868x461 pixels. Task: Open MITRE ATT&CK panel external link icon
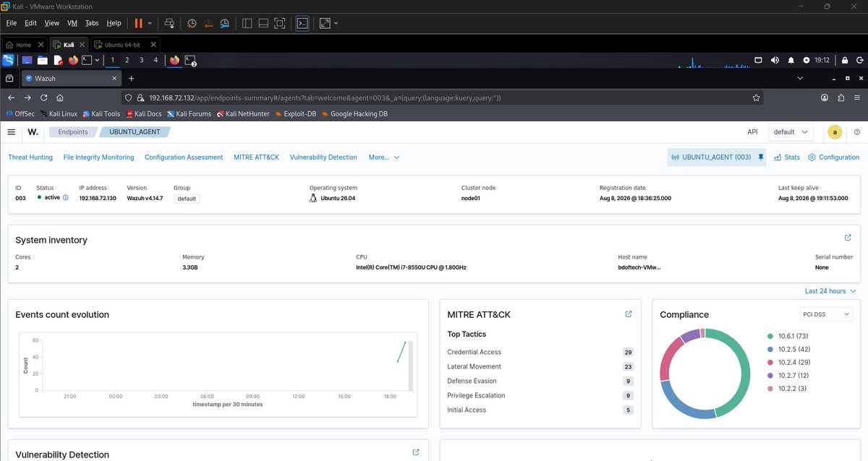pos(628,314)
